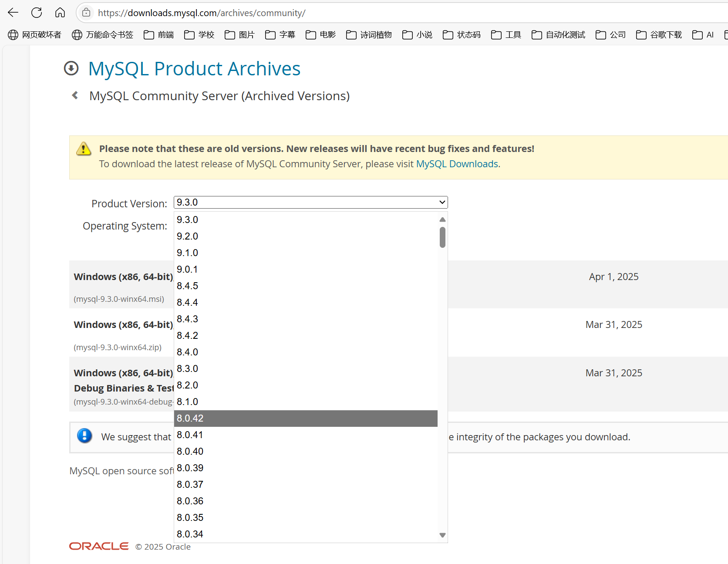Click the yellow warning triangle icon
Image resolution: width=728 pixels, height=564 pixels.
pyautogui.click(x=84, y=149)
